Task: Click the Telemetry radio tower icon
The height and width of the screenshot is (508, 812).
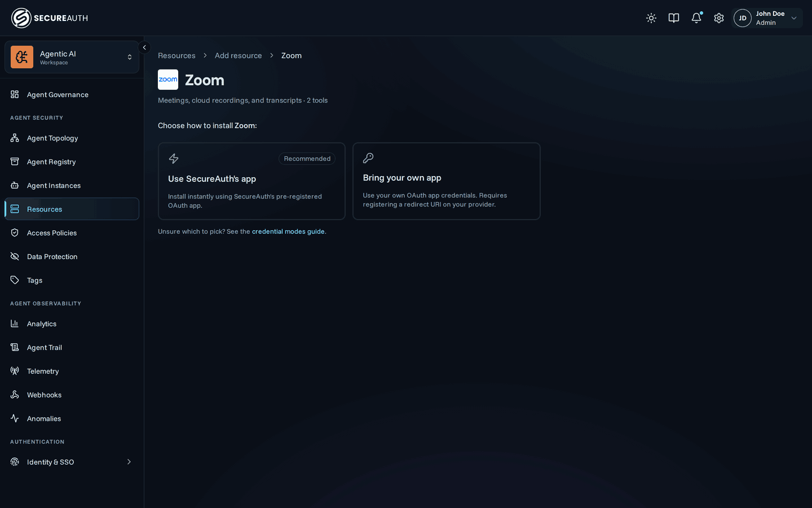Action: pyautogui.click(x=15, y=371)
